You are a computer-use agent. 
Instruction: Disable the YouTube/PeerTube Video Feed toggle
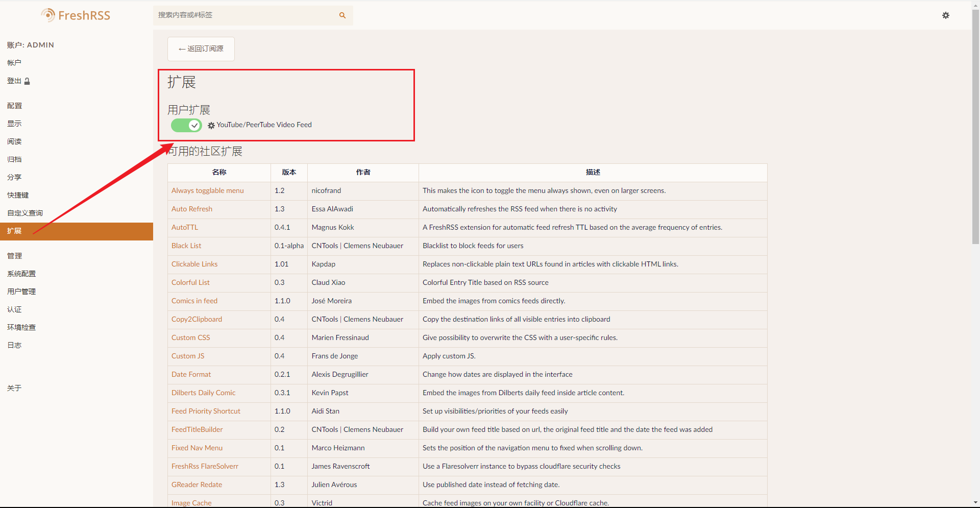(186, 125)
